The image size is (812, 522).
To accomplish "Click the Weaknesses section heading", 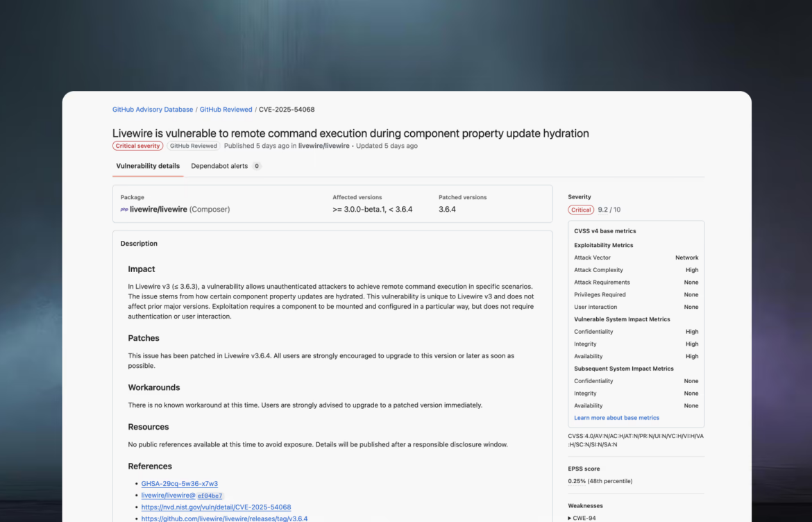I will [x=585, y=506].
